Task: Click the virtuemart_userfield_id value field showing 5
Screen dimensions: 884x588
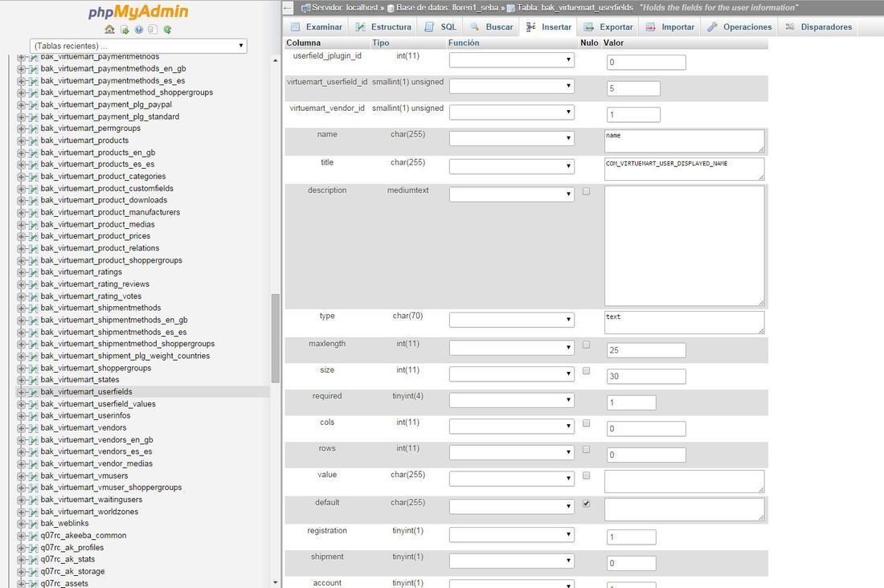Action: pos(633,88)
